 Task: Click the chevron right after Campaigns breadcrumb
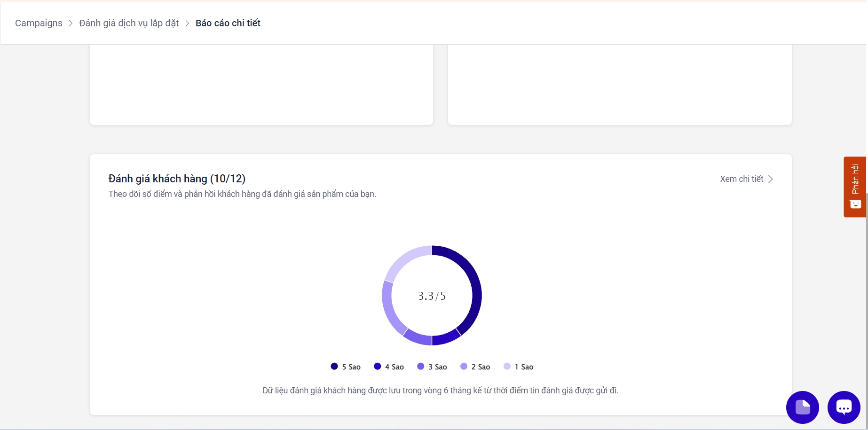[71, 23]
